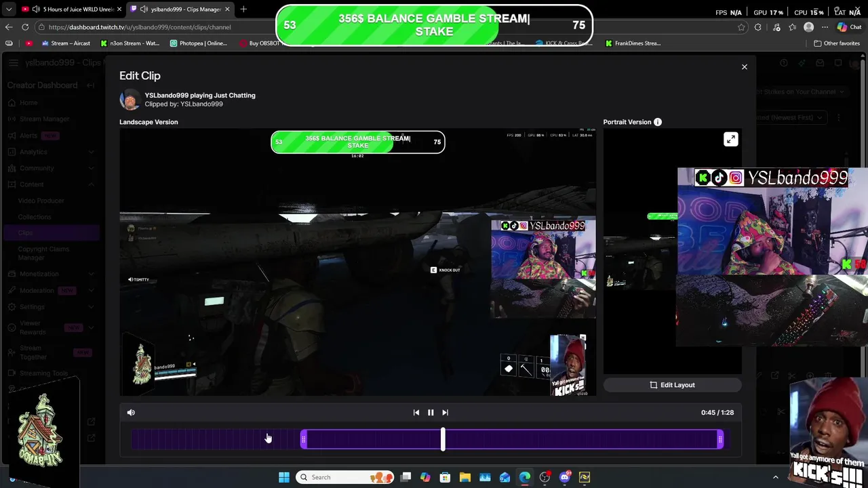Screen dimensions: 868x488
Task: Click the untrimmed dark timeline section
Action: 216,440
